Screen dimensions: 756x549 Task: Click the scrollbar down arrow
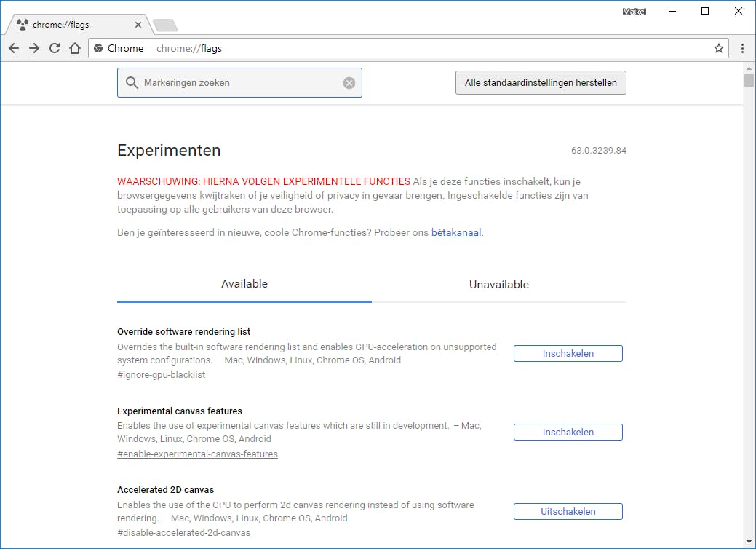coord(749,542)
